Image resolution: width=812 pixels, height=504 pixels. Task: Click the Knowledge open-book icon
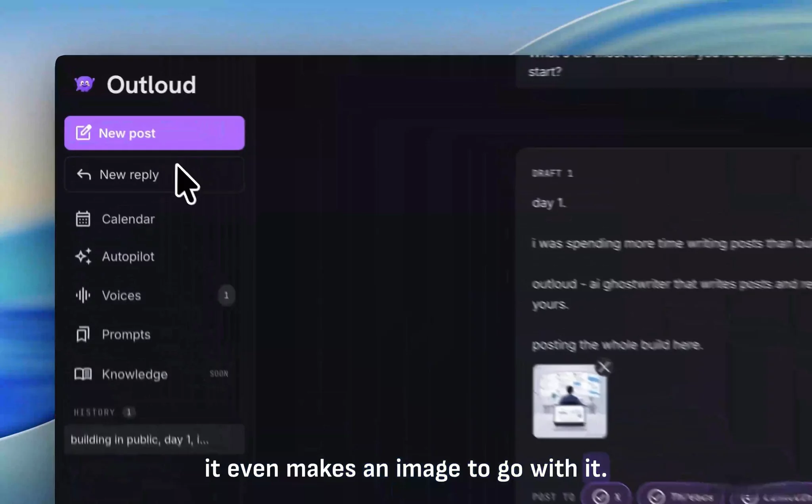[83, 374]
